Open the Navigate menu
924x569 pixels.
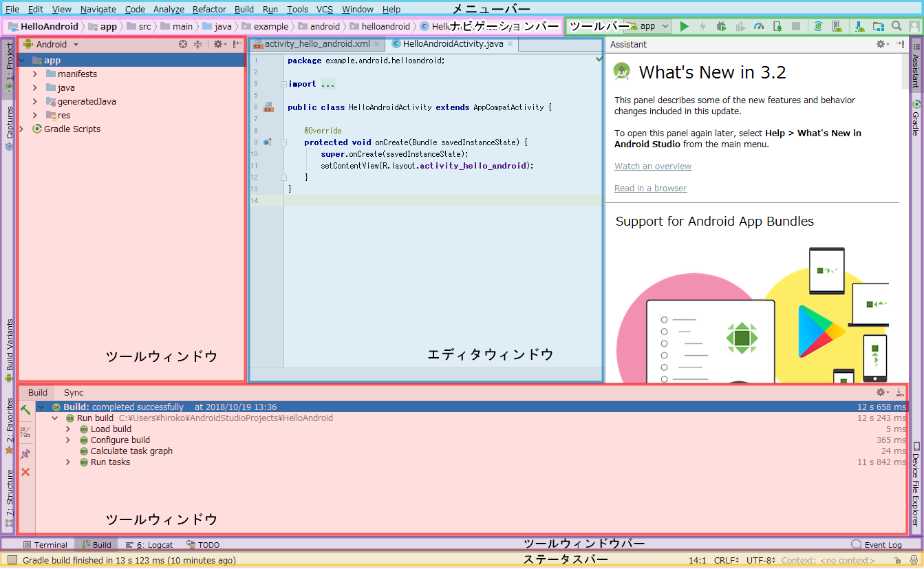(x=98, y=9)
